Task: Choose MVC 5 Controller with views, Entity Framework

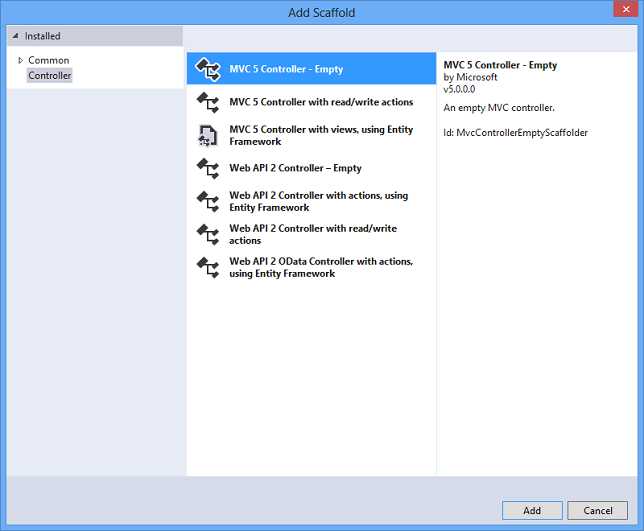Action: click(311, 135)
